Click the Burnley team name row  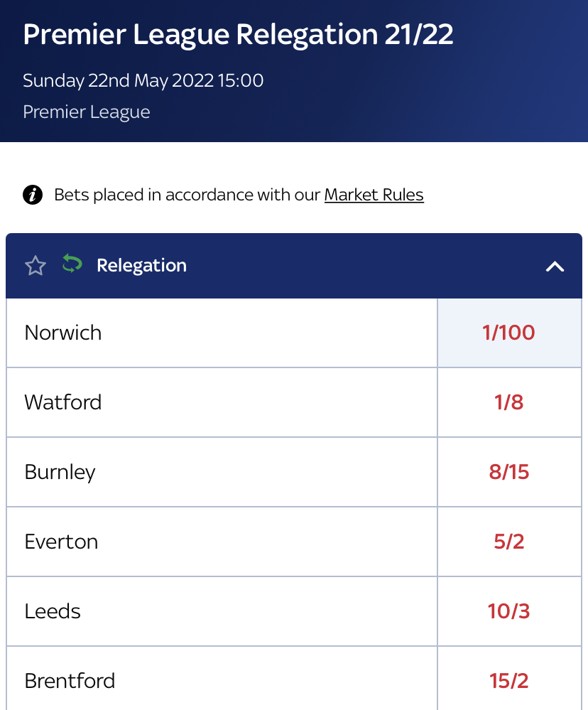pyautogui.click(x=222, y=472)
